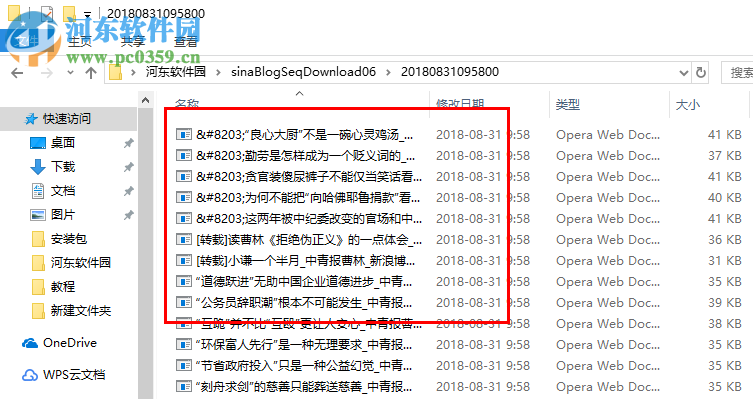The width and height of the screenshot is (753, 399).
Task: Click the blue 下载 arrow icon
Action: (x=37, y=167)
